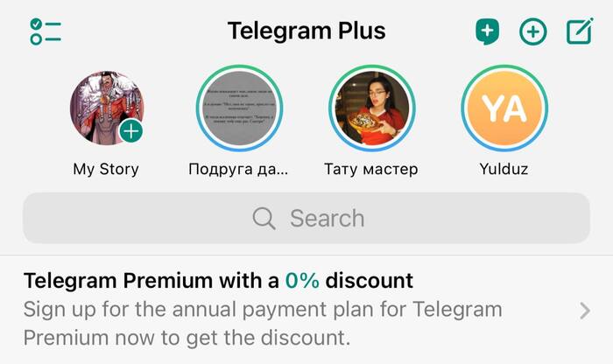613x364 pixels.
Task: Select the Yulduz name label
Action: click(504, 169)
